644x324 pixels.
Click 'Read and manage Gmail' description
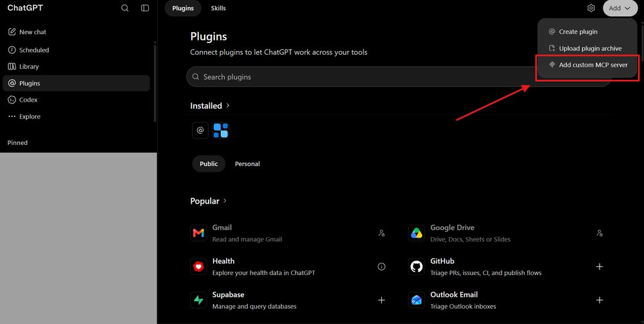point(247,240)
